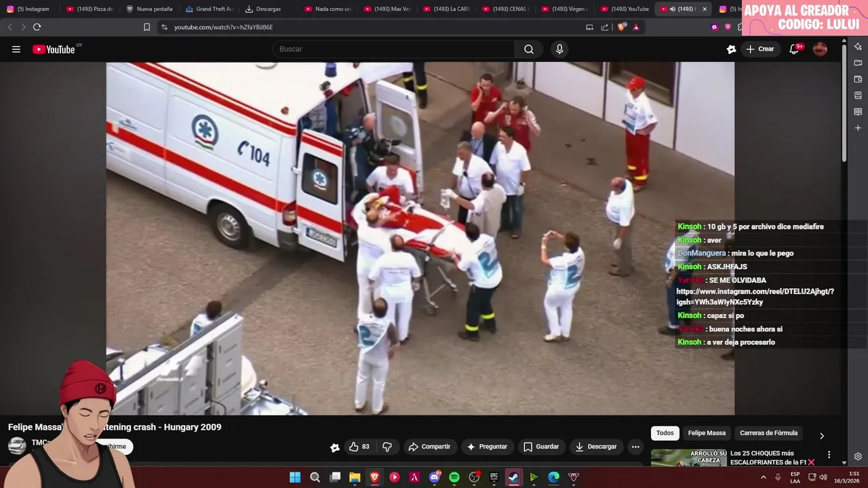868x488 pixels.
Task: Open Epic Games launcher from taskbar
Action: (x=494, y=477)
